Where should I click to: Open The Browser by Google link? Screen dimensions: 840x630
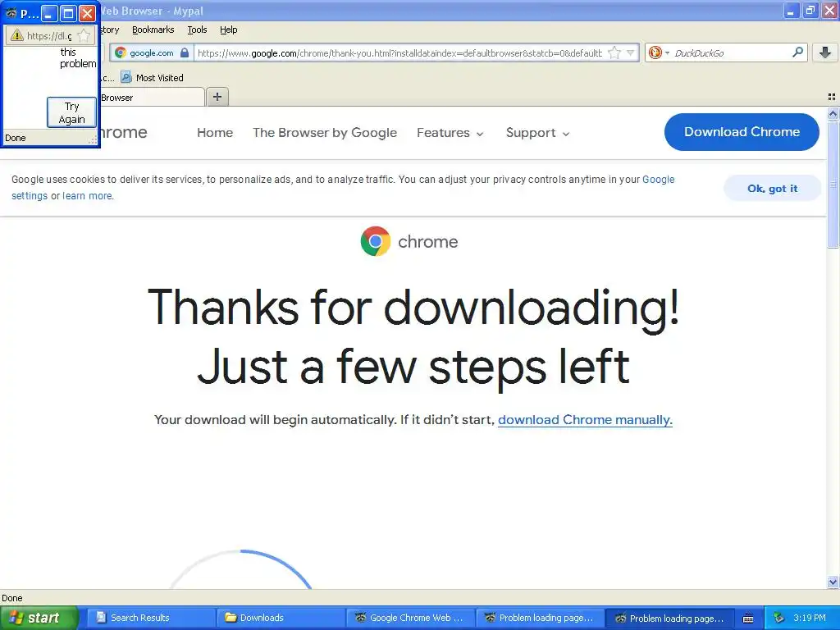point(325,132)
